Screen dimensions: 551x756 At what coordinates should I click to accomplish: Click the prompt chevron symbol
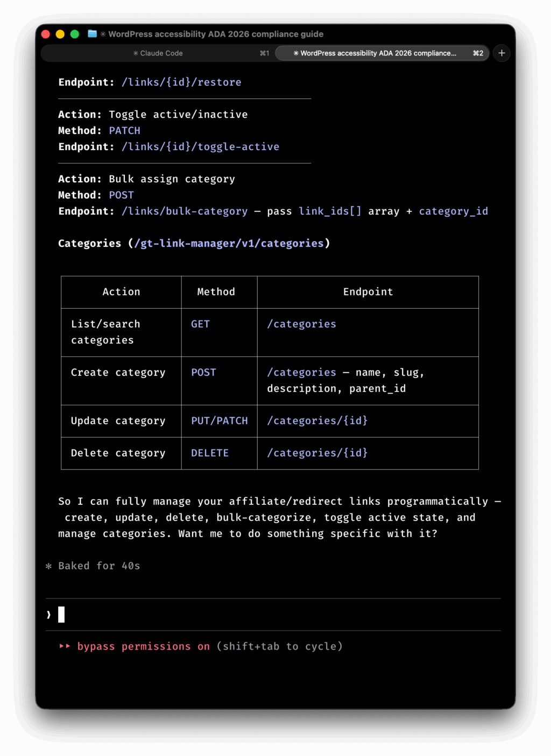48,615
